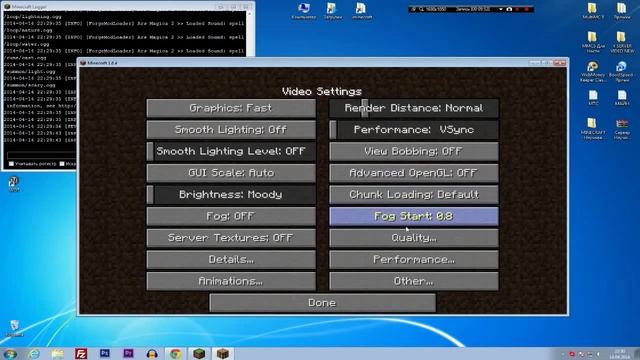Image resolution: width=640 pixels, height=360 pixels.
Task: Toggle Server Textures: OFF
Action: [231, 238]
